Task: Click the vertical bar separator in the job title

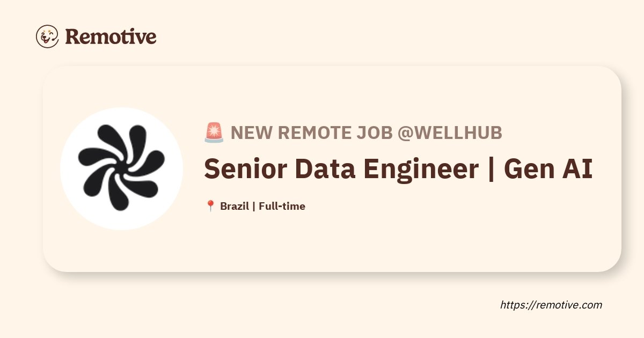Action: click(x=492, y=170)
